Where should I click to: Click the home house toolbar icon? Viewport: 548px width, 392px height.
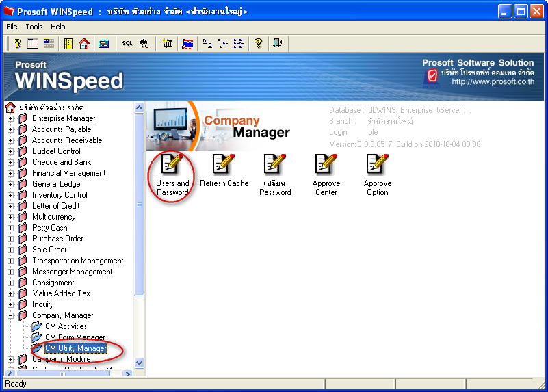[84, 44]
